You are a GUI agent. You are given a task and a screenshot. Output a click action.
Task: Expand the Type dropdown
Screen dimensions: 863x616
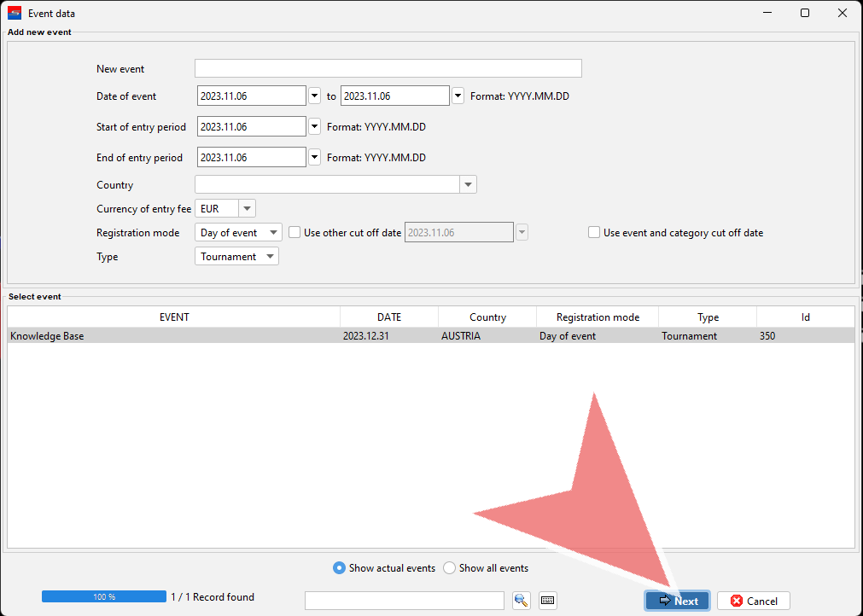(270, 257)
